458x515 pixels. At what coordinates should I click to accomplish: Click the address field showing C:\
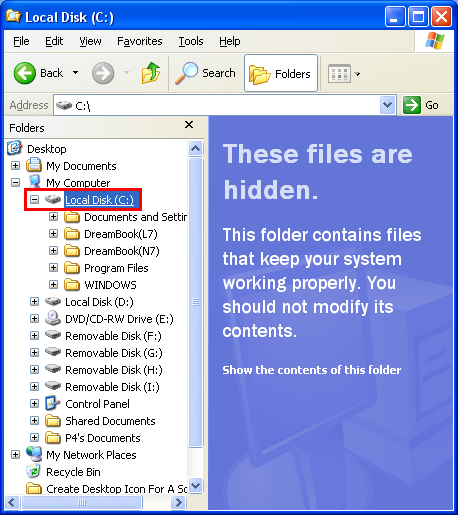[x=217, y=105]
